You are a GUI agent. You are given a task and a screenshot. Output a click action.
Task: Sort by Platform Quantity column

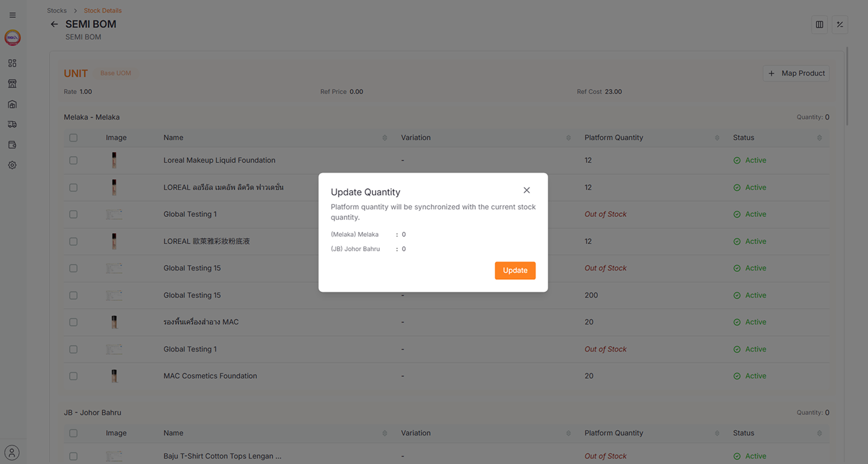click(717, 137)
